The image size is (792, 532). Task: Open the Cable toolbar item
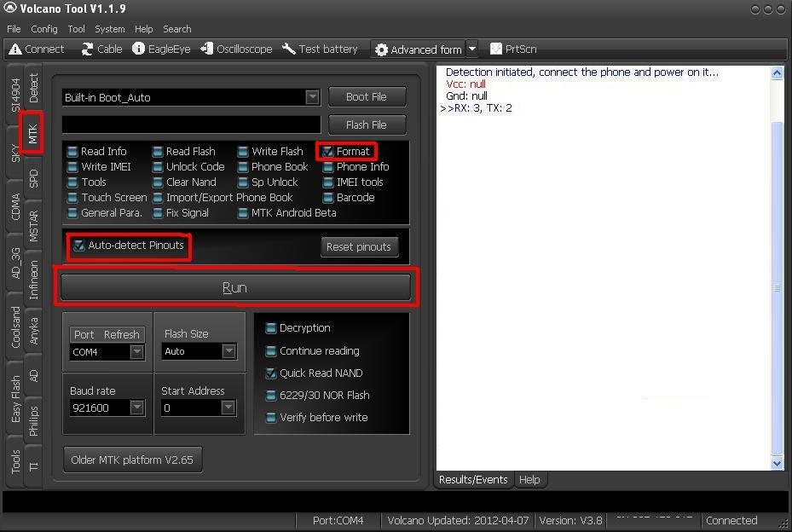[x=101, y=49]
